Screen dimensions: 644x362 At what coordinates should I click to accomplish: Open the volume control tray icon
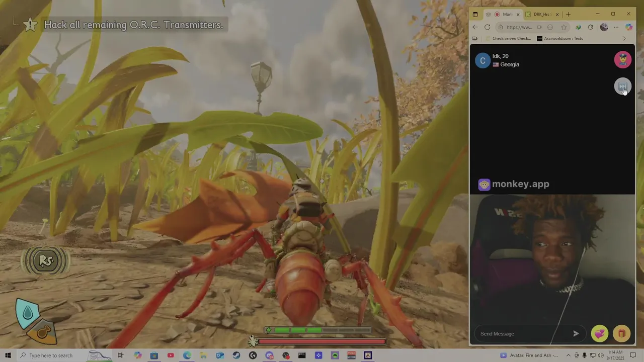601,355
